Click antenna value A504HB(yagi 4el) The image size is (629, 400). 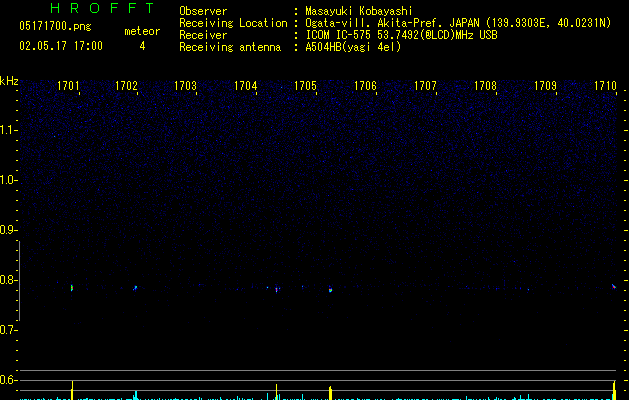353,47
